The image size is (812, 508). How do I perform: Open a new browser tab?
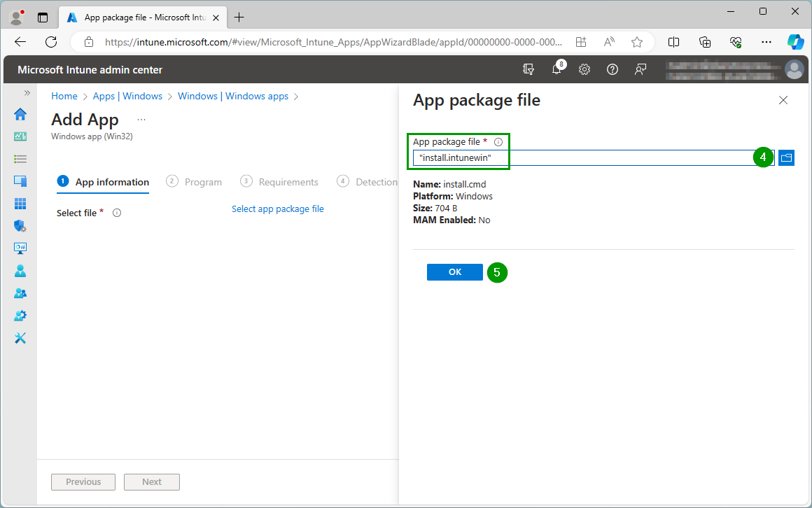(x=239, y=17)
